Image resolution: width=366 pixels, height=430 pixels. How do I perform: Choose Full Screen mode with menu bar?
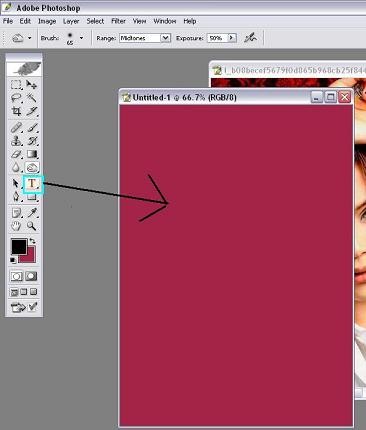24,292
